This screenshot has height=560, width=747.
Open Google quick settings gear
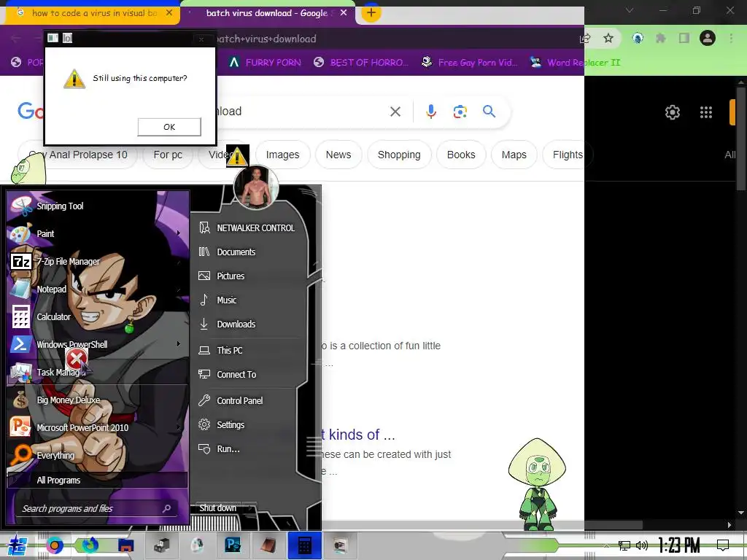672,112
